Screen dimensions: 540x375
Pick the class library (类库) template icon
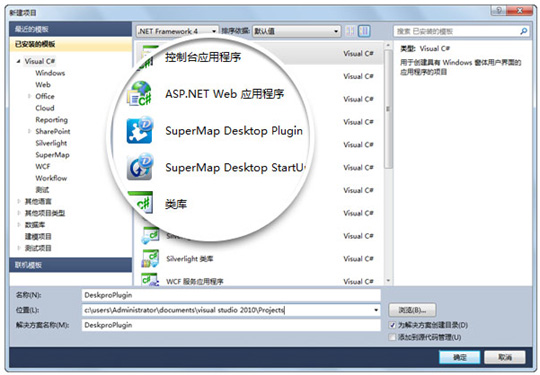(141, 203)
